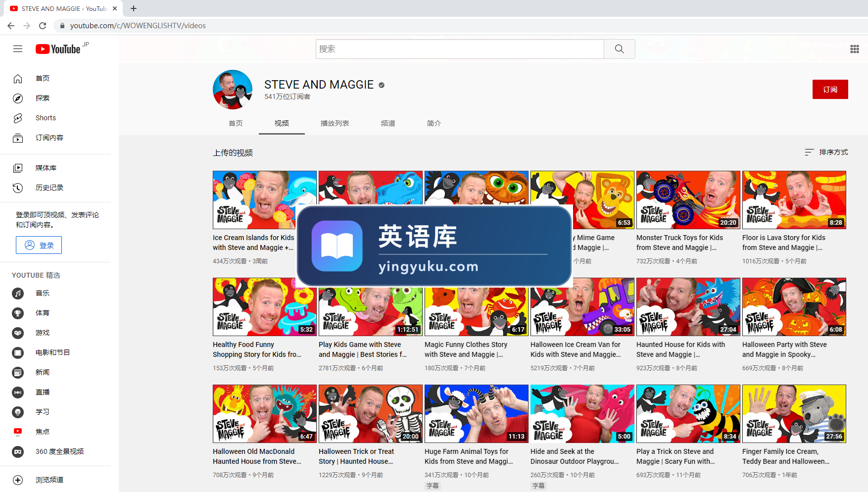
Task: Open Halloween Party 6:08 thumbnail
Action: 794,307
